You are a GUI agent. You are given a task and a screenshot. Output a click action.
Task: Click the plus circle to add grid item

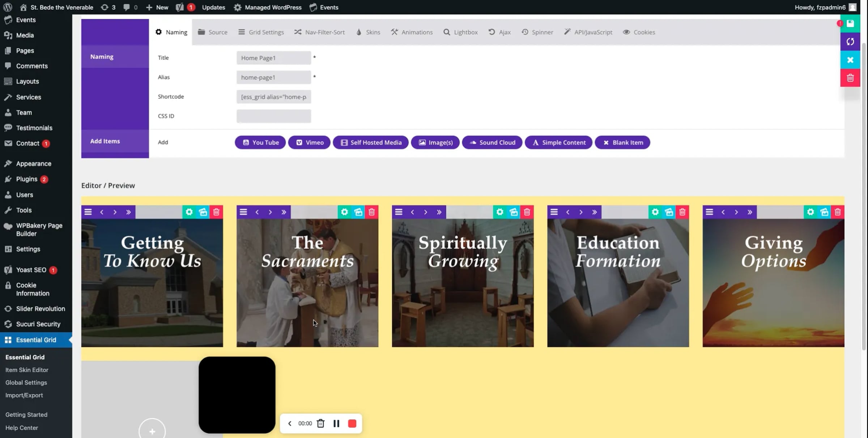(152, 431)
